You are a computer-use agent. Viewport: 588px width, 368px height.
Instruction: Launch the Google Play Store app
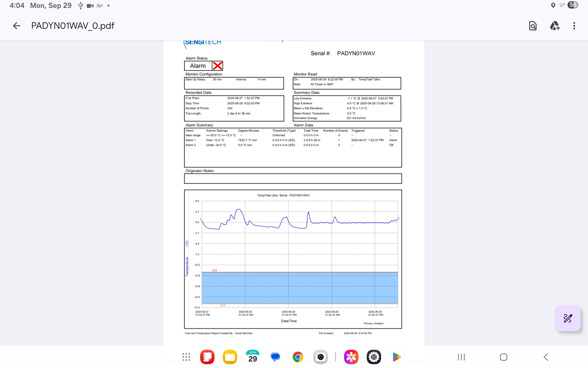[x=397, y=357]
